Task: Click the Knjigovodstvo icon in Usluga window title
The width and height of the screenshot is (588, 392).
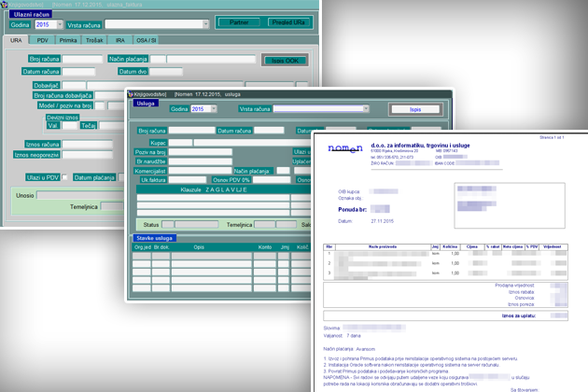Action: point(131,93)
